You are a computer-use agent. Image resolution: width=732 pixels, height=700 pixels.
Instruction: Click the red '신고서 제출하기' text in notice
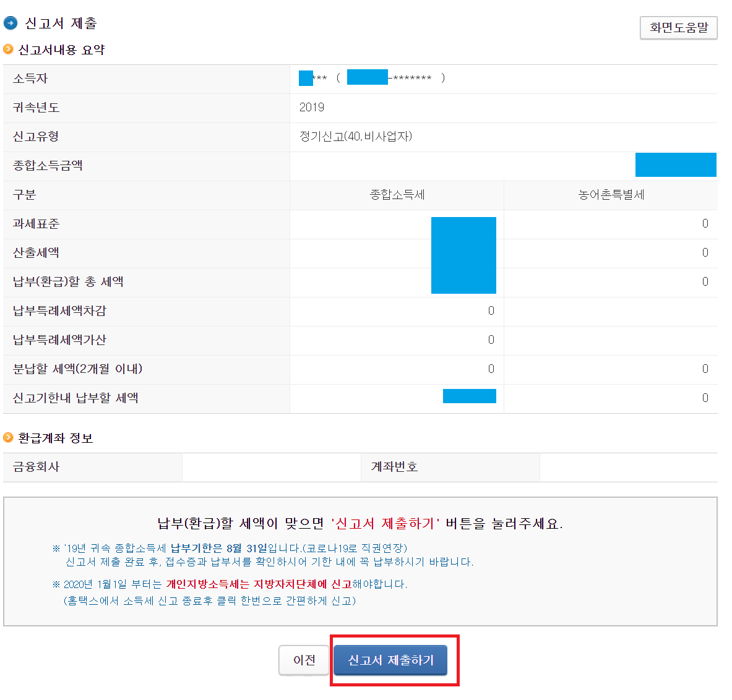385,524
